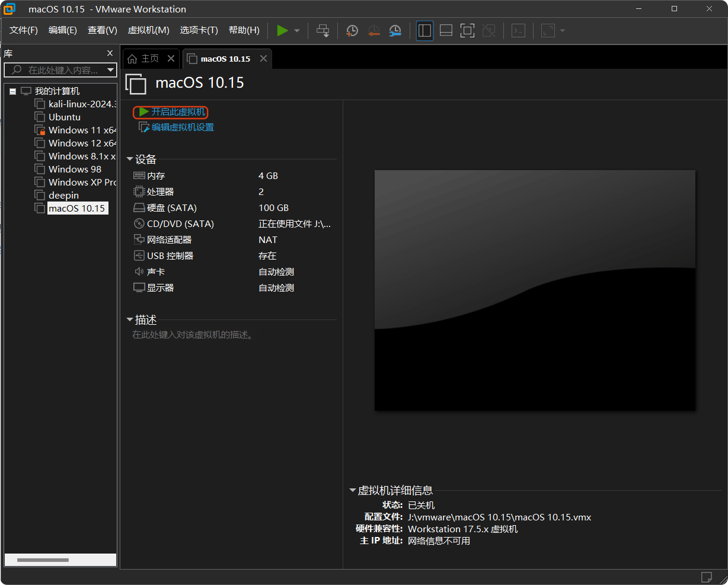Collapse the 设备 (Devices) section
This screenshot has height=585, width=728.
(130, 159)
